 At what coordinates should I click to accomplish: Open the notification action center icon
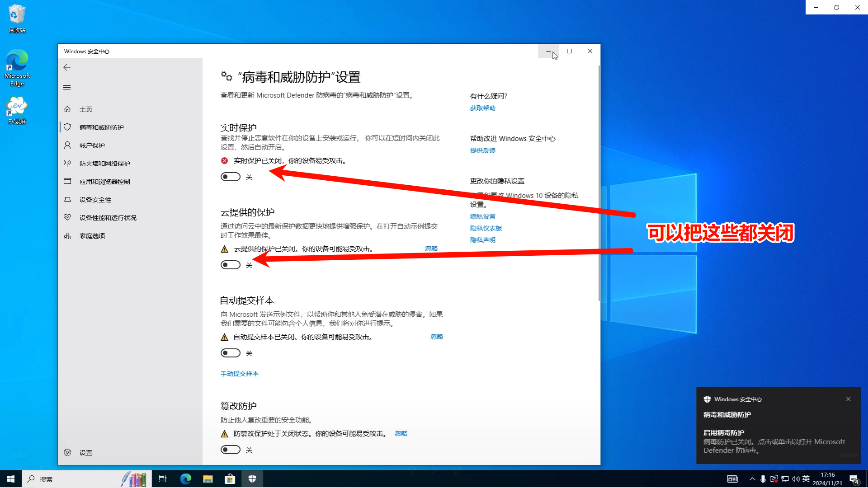coord(854,479)
